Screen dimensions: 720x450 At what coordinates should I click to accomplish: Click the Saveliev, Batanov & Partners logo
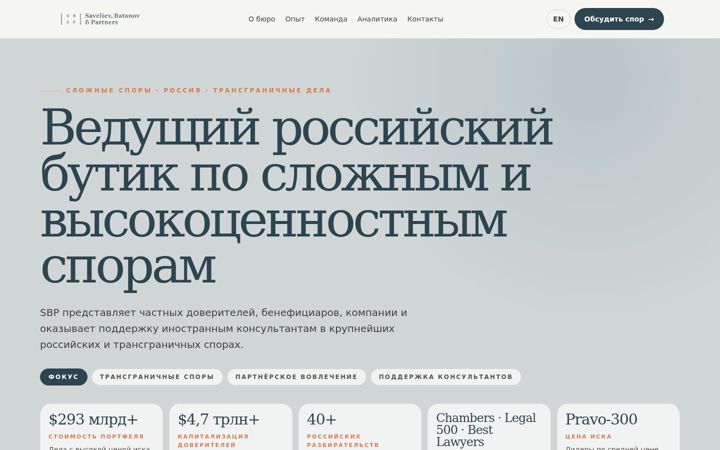tap(101, 19)
